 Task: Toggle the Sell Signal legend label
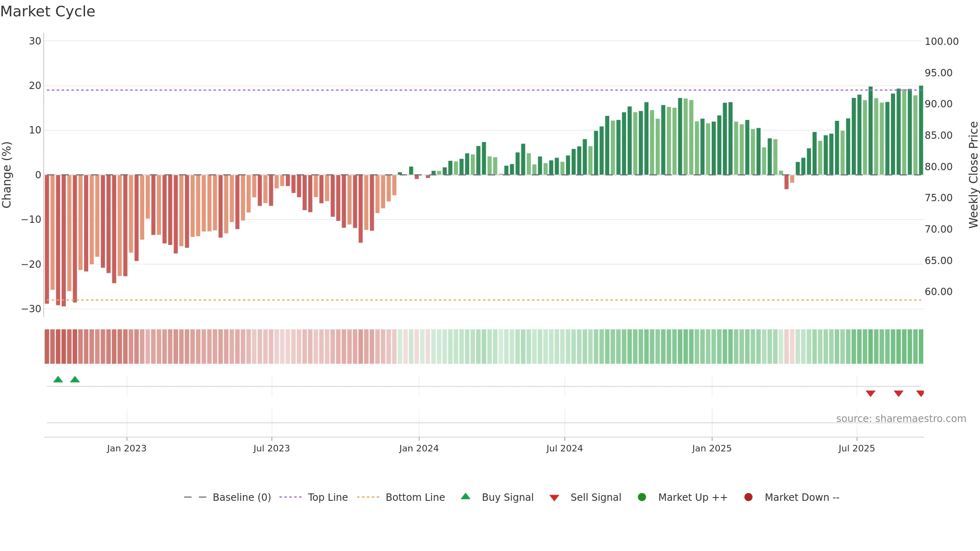pos(596,497)
